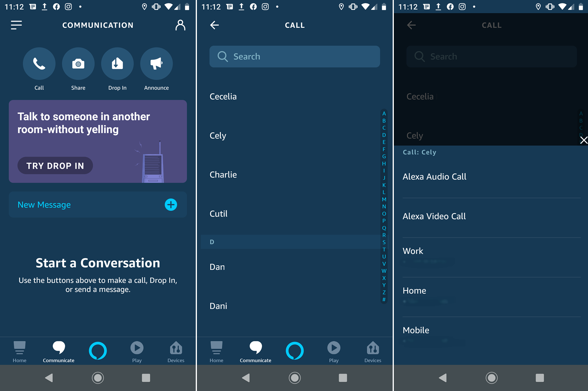The width and height of the screenshot is (588, 391).
Task: Open Devices tab in middle screen
Action: [373, 352]
